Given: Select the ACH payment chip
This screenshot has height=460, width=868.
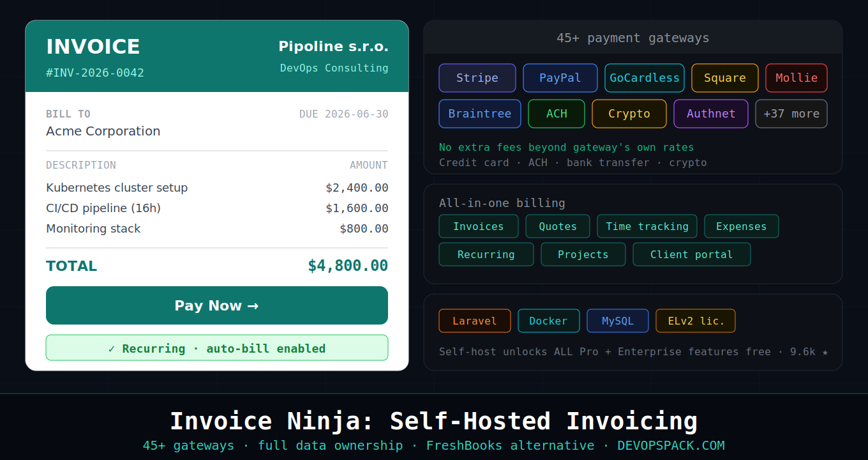Looking at the screenshot, I should point(557,114).
